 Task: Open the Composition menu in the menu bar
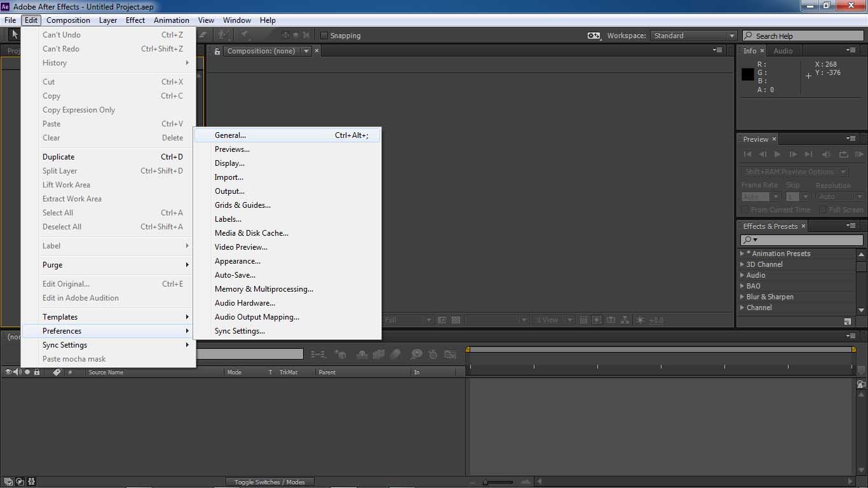tap(68, 20)
